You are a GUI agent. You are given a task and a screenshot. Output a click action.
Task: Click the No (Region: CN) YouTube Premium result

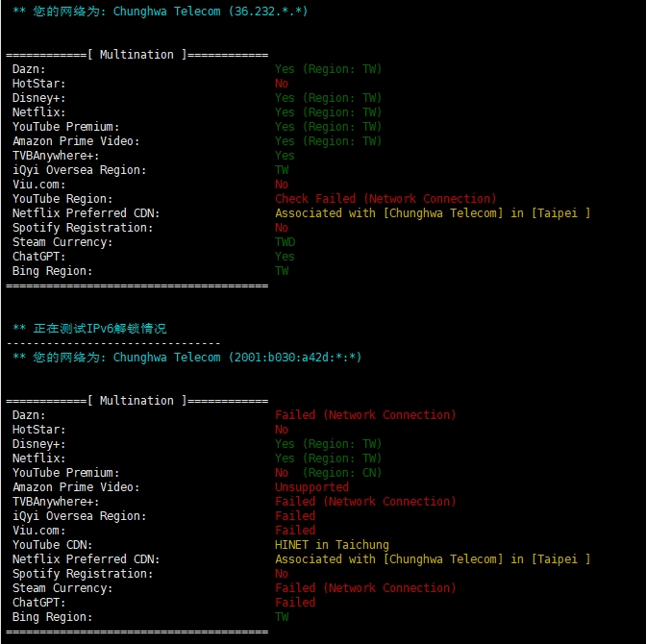click(328, 473)
